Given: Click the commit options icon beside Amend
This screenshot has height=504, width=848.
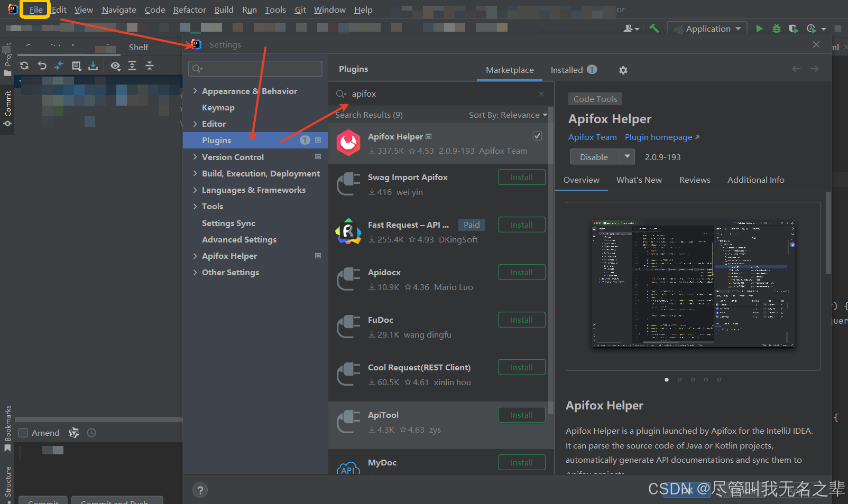Looking at the screenshot, I should tap(74, 433).
